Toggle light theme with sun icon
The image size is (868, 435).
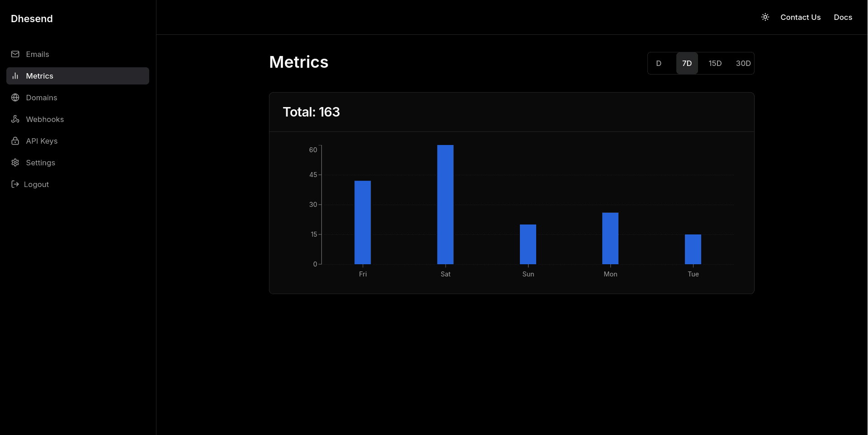[x=765, y=17]
